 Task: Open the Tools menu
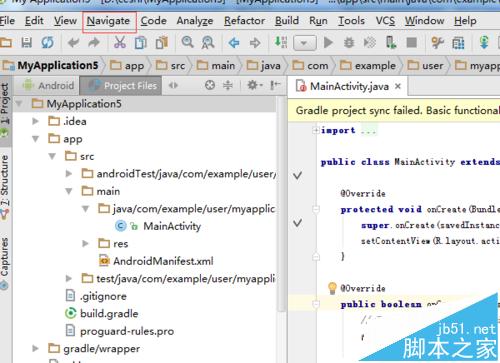click(351, 21)
